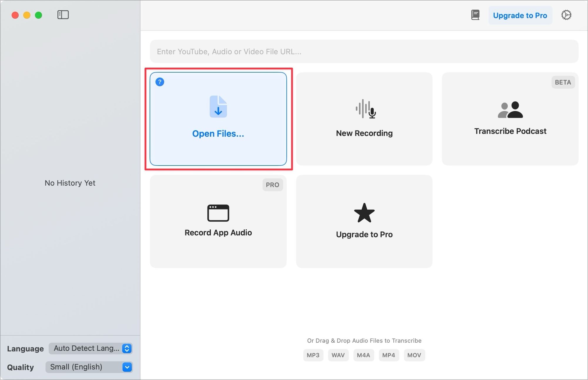This screenshot has width=588, height=380.
Task: Click the two-people podcast icon
Action: click(510, 110)
